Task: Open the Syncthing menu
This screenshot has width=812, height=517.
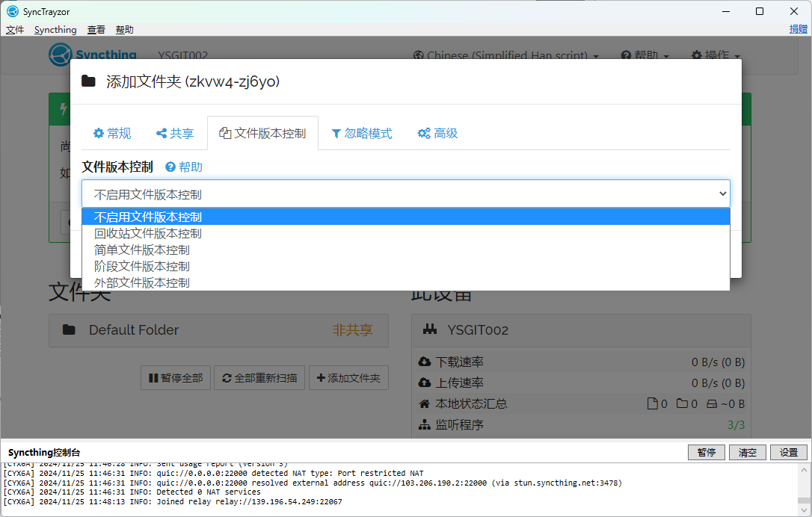Action: (x=55, y=29)
